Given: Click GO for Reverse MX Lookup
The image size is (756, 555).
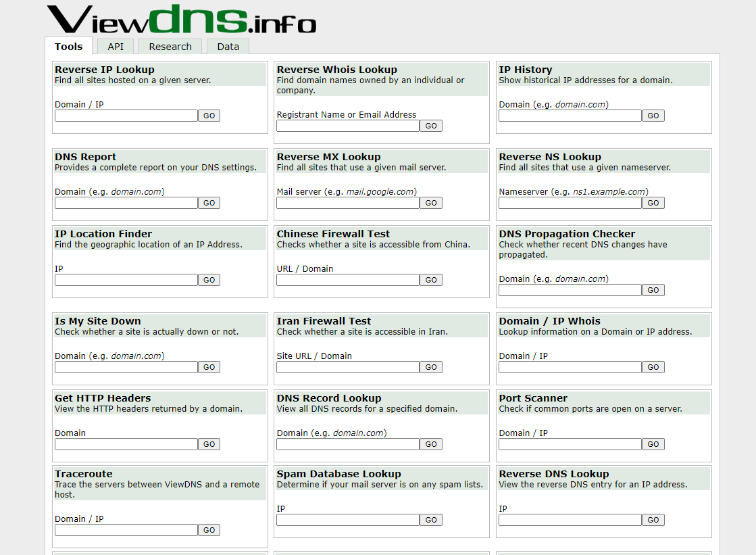Looking at the screenshot, I should [431, 203].
